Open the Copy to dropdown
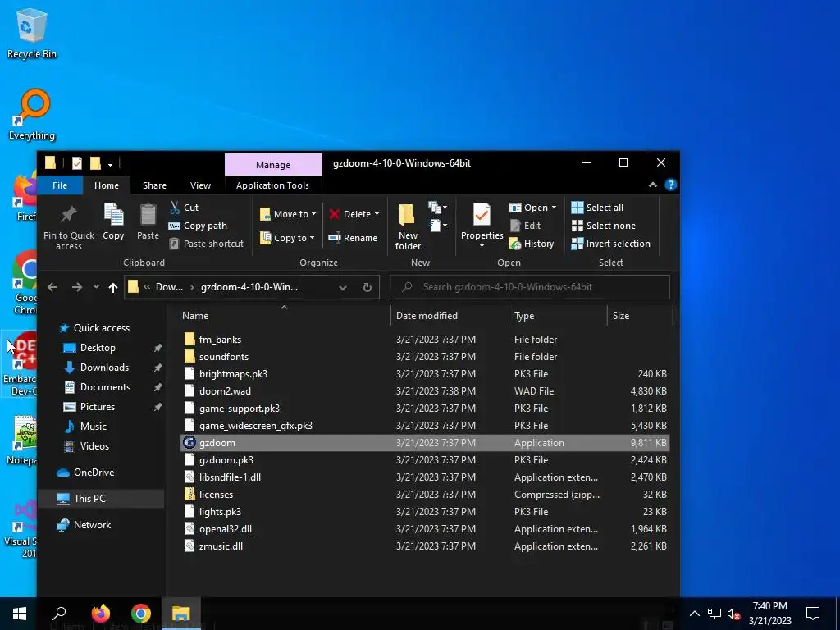This screenshot has width=840, height=630. click(288, 238)
